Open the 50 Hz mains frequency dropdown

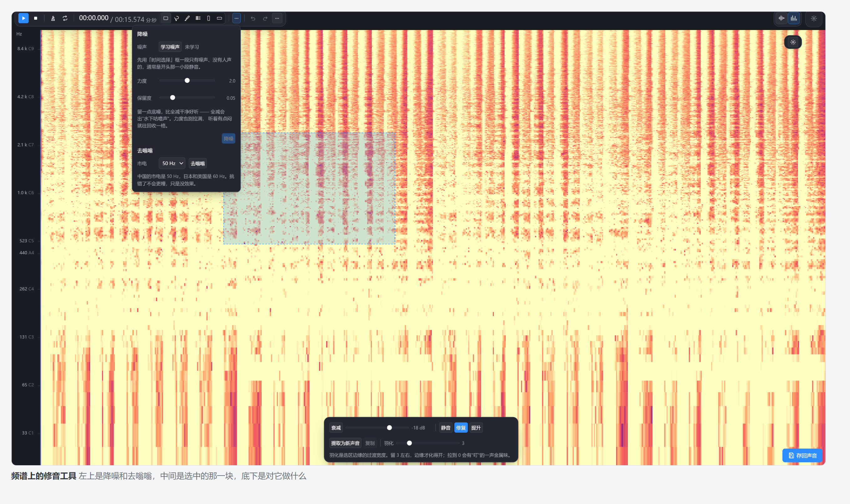172,163
